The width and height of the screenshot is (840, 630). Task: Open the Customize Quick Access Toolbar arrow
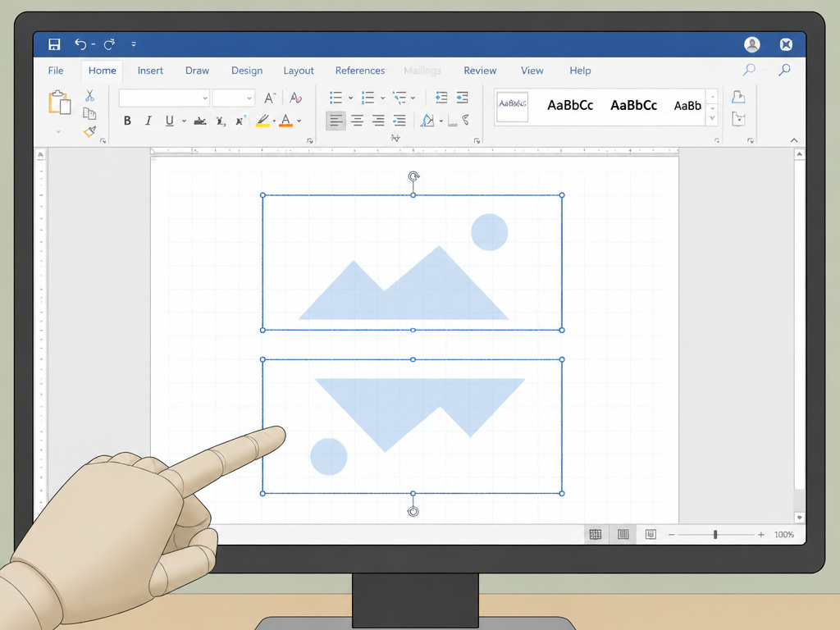(134, 44)
